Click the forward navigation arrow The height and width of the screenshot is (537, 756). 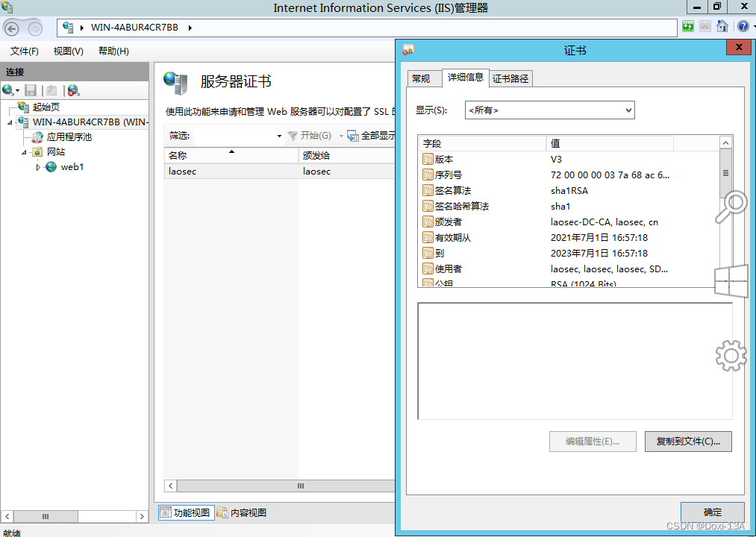pyautogui.click(x=35, y=29)
